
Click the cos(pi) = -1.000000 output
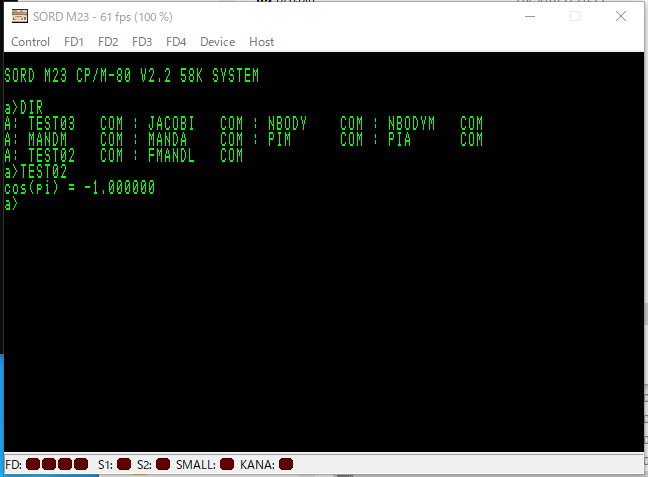[80, 188]
